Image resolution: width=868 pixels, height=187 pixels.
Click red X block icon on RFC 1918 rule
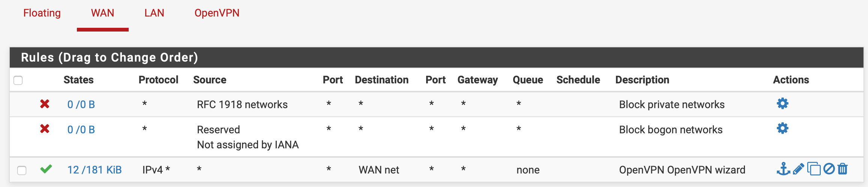pyautogui.click(x=45, y=104)
